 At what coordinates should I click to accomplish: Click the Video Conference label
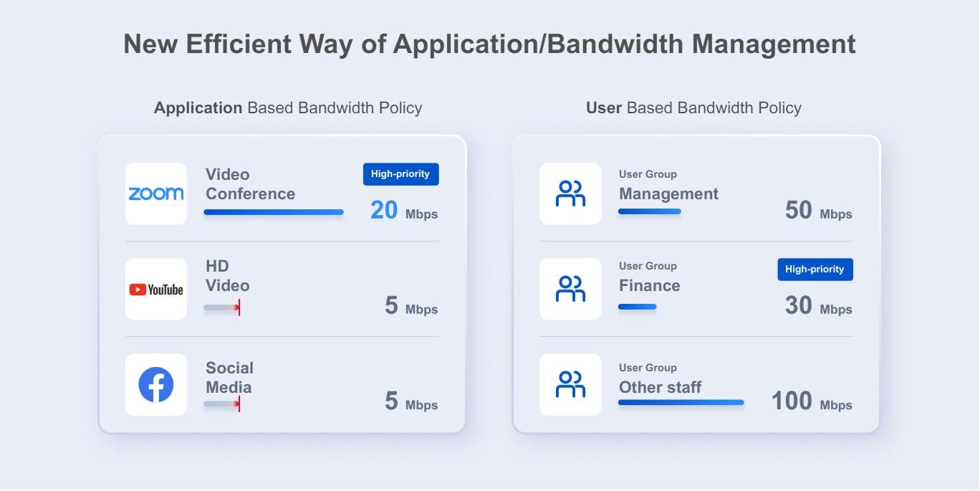tap(250, 184)
